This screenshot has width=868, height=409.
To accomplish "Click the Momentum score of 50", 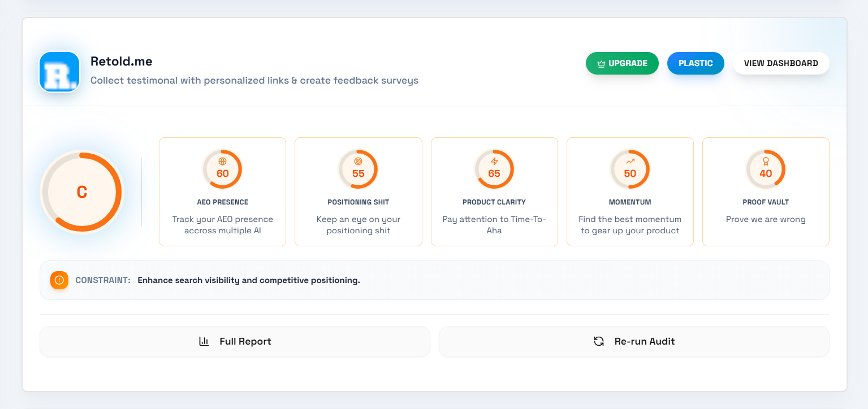I will pyautogui.click(x=630, y=173).
